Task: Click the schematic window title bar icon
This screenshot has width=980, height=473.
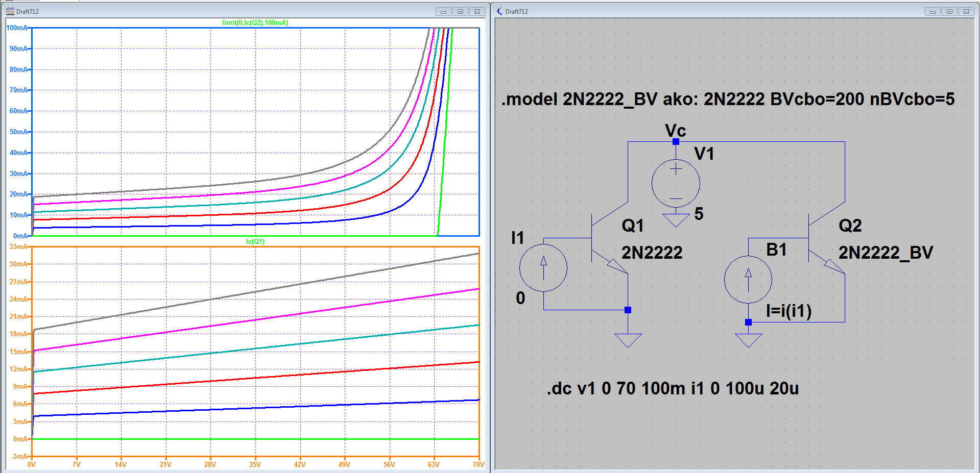Action: point(499,11)
